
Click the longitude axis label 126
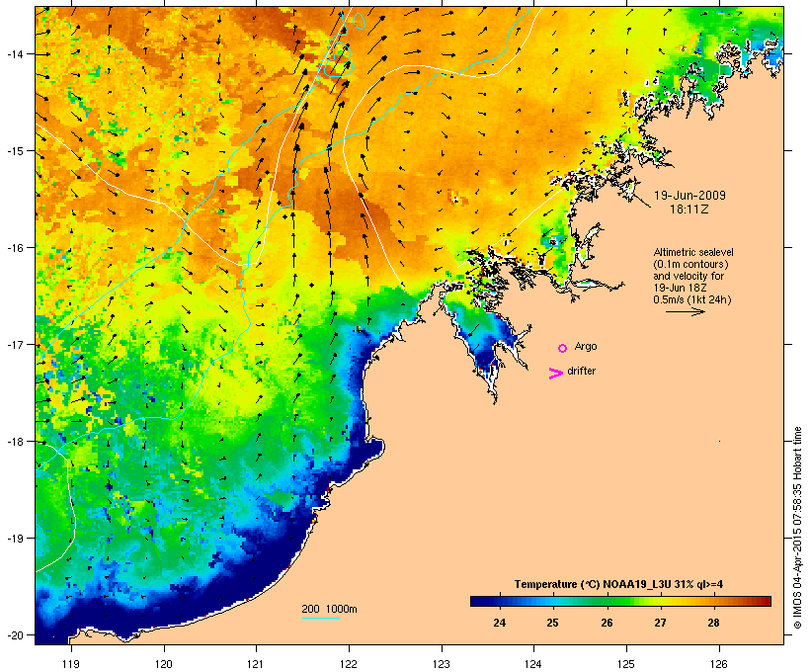tap(719, 664)
